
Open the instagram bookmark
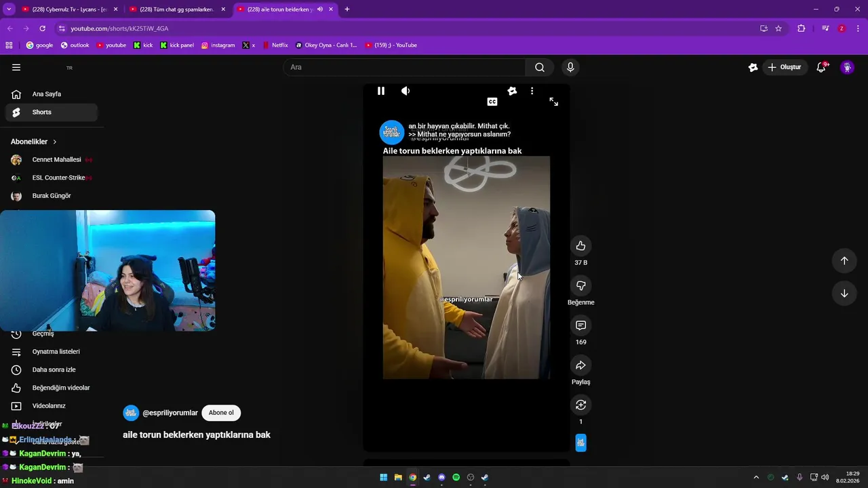pos(218,45)
